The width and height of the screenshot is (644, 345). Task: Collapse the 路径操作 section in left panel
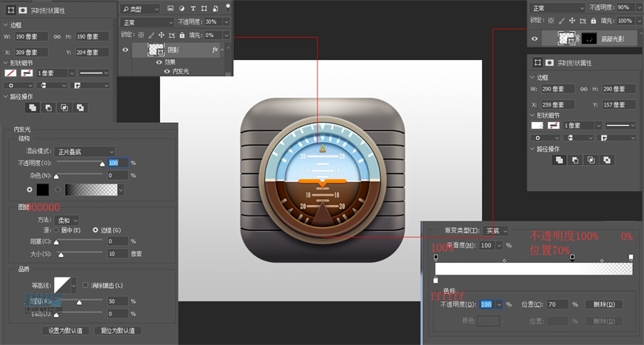coord(4,96)
